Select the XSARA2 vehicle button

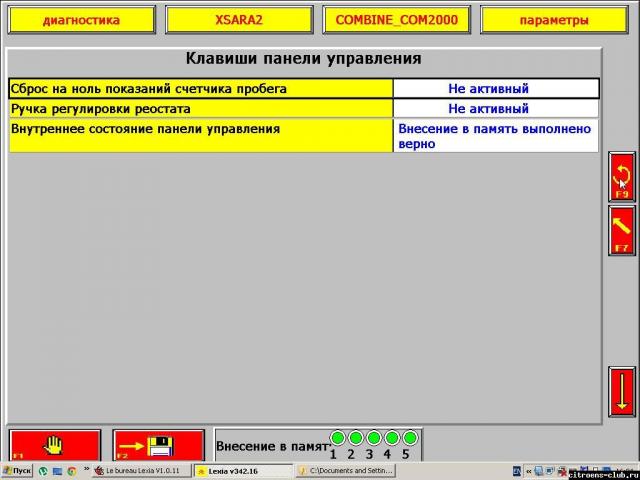(239, 20)
